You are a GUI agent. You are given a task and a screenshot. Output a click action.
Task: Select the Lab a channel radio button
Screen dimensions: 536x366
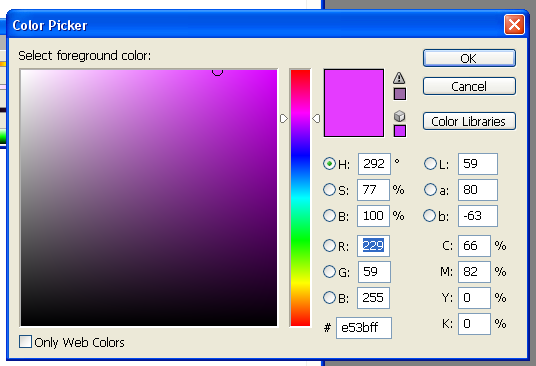pos(430,190)
